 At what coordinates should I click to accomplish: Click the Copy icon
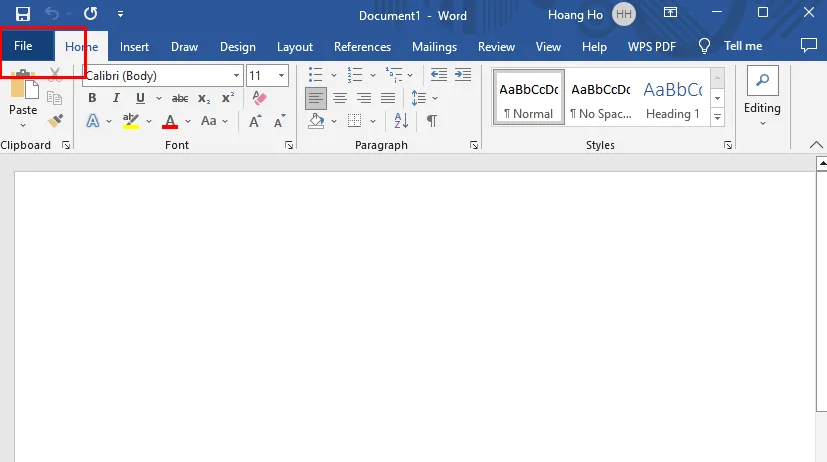[x=54, y=98]
